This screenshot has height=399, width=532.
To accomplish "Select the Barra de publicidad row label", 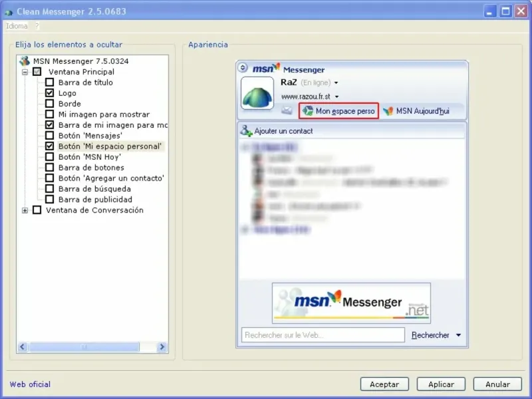I will (95, 199).
